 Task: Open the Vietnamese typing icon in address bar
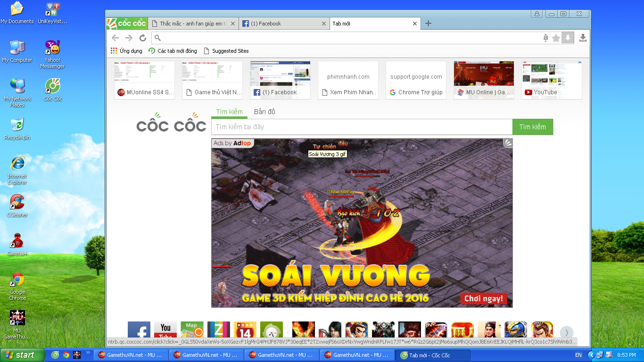coord(545,38)
